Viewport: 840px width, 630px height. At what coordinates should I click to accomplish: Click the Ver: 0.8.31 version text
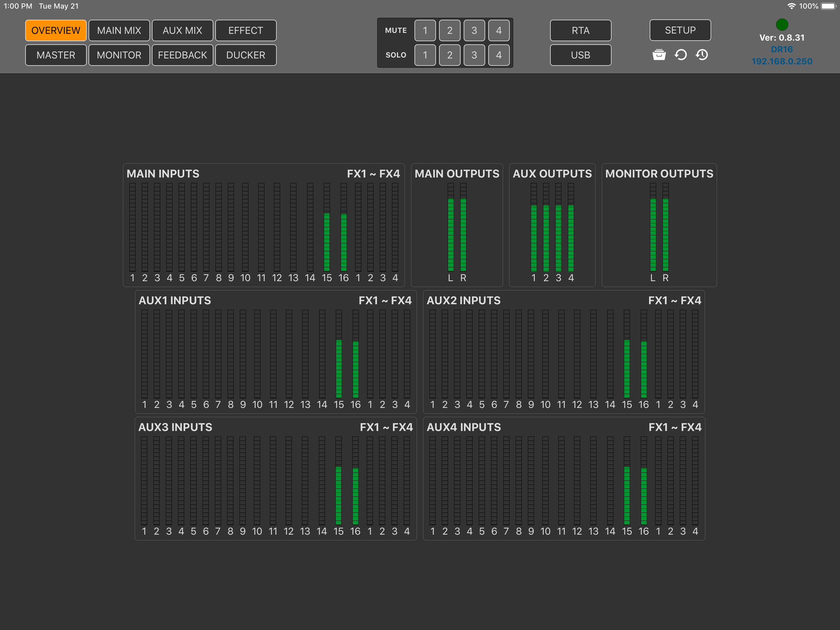pyautogui.click(x=782, y=38)
